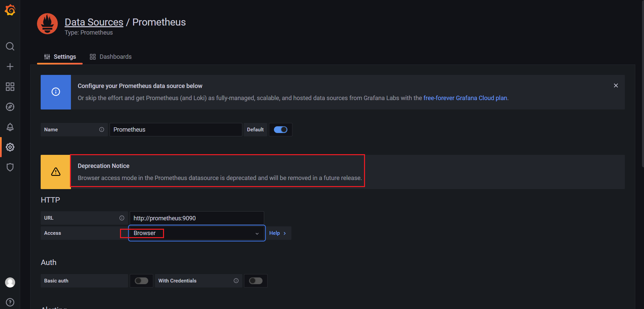Click the 'Default' label text
This screenshot has height=309, width=644.
(x=255, y=130)
